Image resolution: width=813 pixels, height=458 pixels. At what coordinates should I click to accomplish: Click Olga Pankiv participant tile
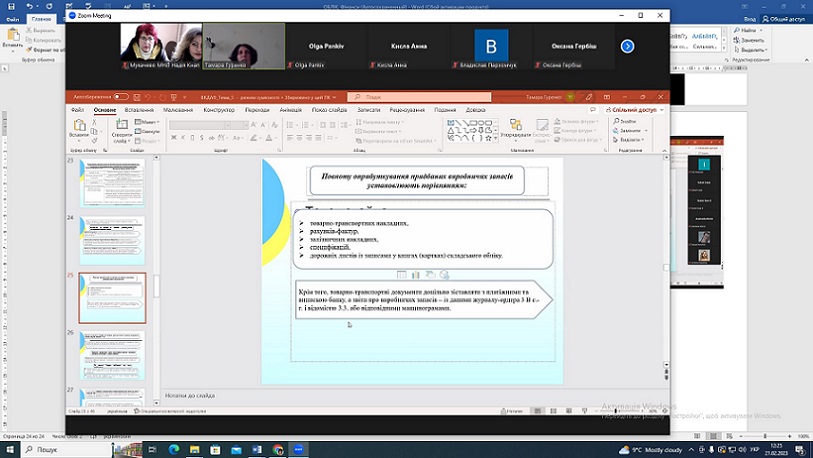[x=326, y=46]
